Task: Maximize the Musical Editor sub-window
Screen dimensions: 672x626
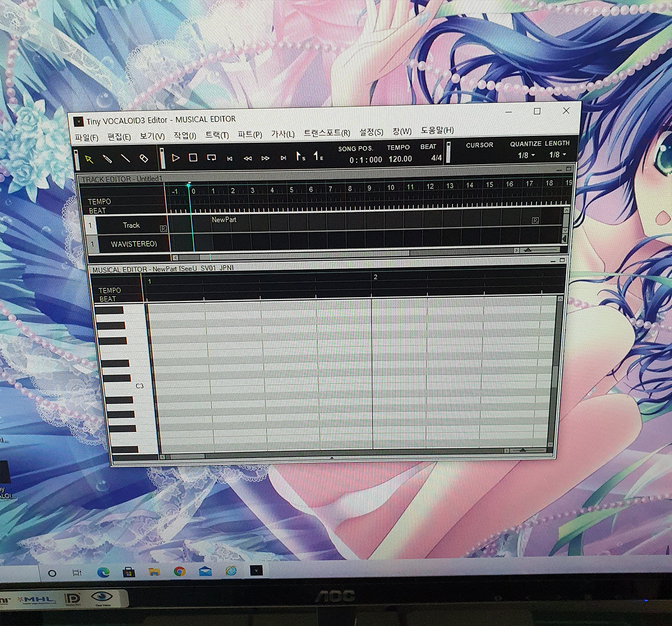Action: point(562,260)
